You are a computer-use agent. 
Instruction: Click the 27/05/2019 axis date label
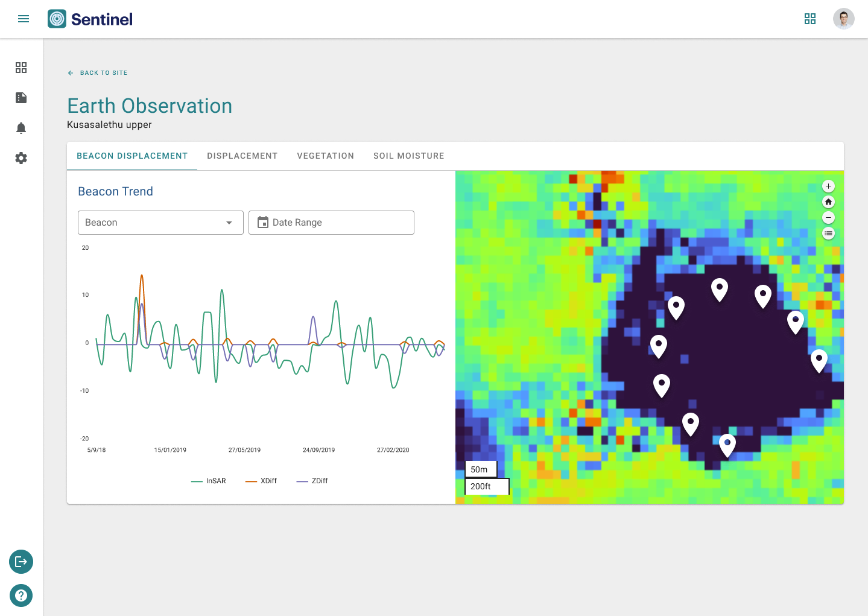245,450
